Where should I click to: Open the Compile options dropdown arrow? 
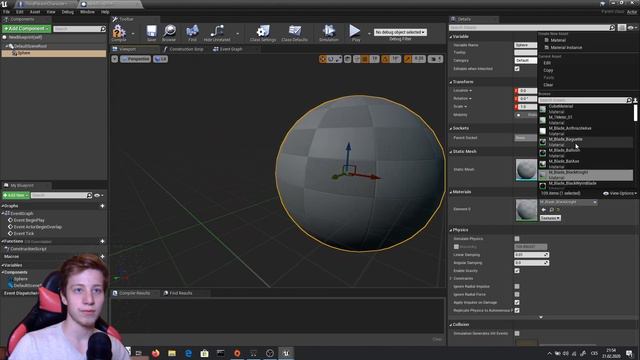pyautogui.click(x=133, y=33)
